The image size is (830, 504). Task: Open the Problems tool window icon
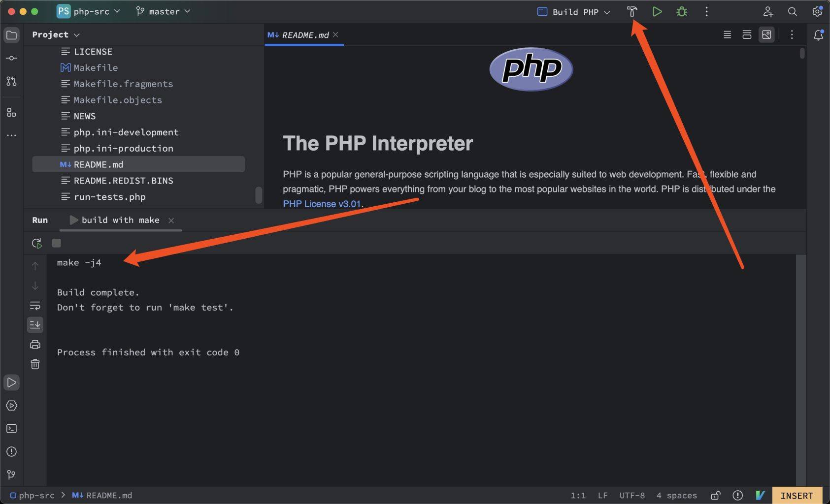point(11,452)
